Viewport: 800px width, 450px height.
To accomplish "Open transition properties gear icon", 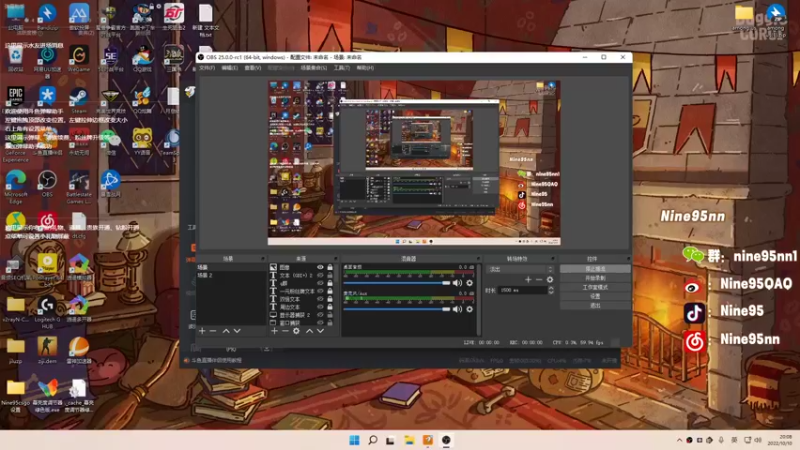I will 549,280.
